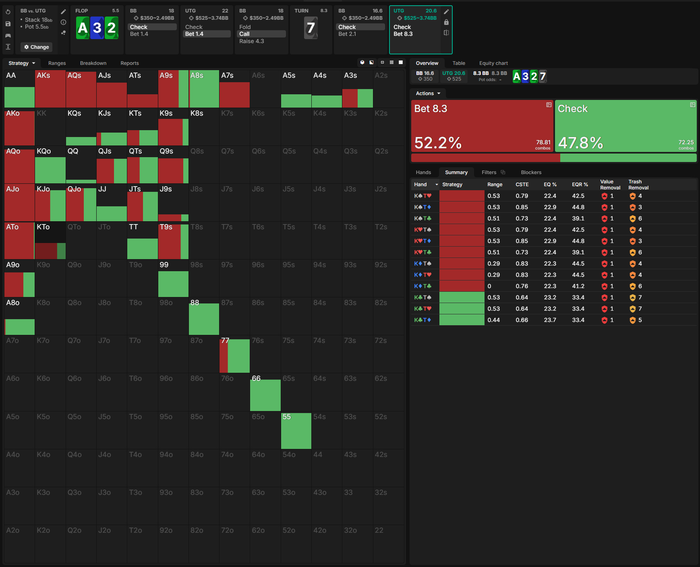
Task: Click the UTG 20.6 stack info box
Action: point(454,76)
